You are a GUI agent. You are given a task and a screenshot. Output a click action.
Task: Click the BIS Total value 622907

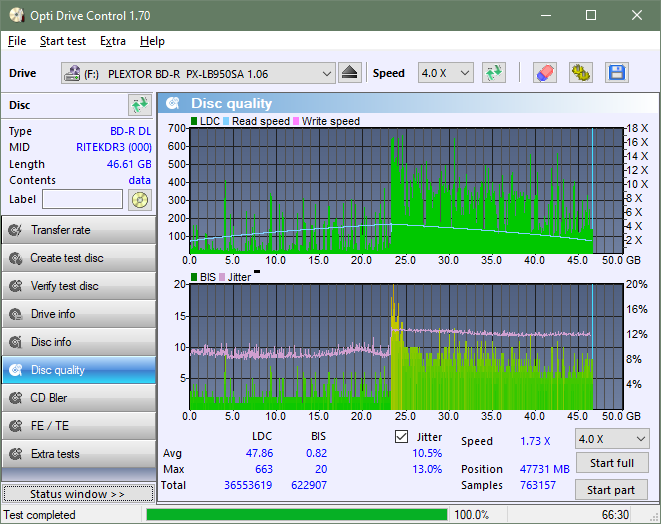click(309, 485)
